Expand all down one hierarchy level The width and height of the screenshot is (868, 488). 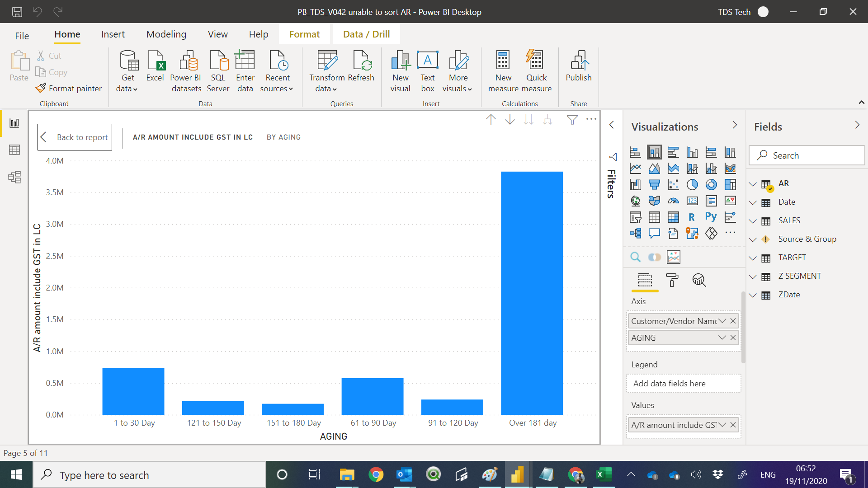[547, 119]
